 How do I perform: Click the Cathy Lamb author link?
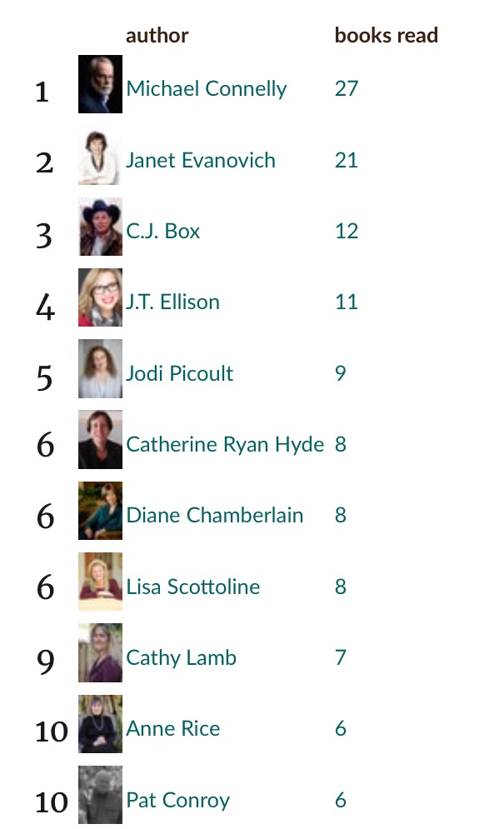coord(182,657)
